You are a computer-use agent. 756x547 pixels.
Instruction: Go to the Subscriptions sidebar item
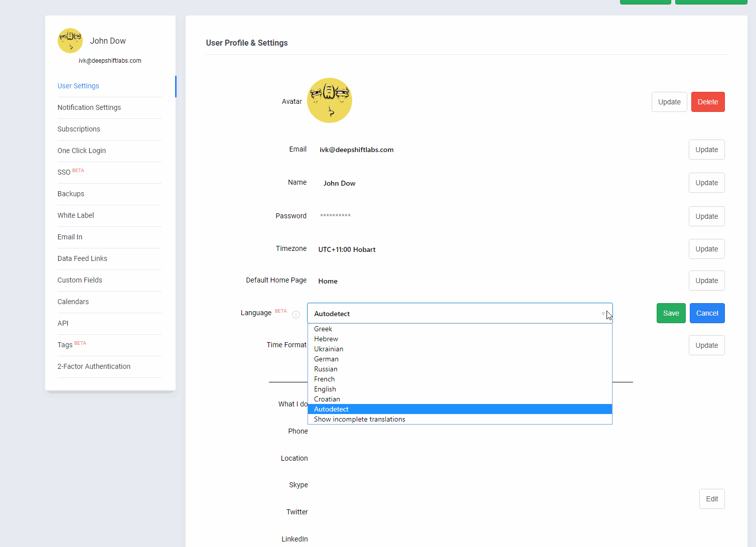click(79, 129)
